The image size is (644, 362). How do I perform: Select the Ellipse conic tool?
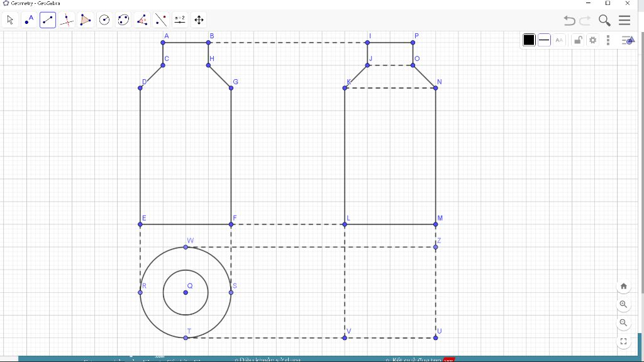tap(123, 19)
